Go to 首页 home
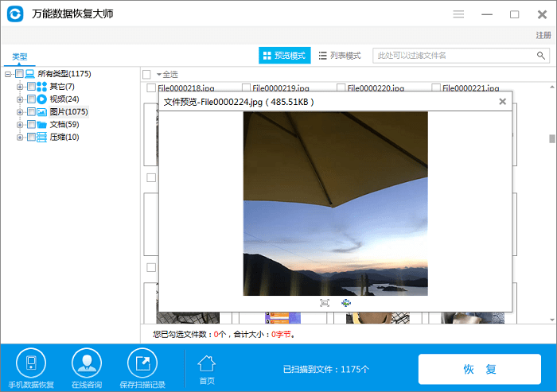 [x=207, y=370]
